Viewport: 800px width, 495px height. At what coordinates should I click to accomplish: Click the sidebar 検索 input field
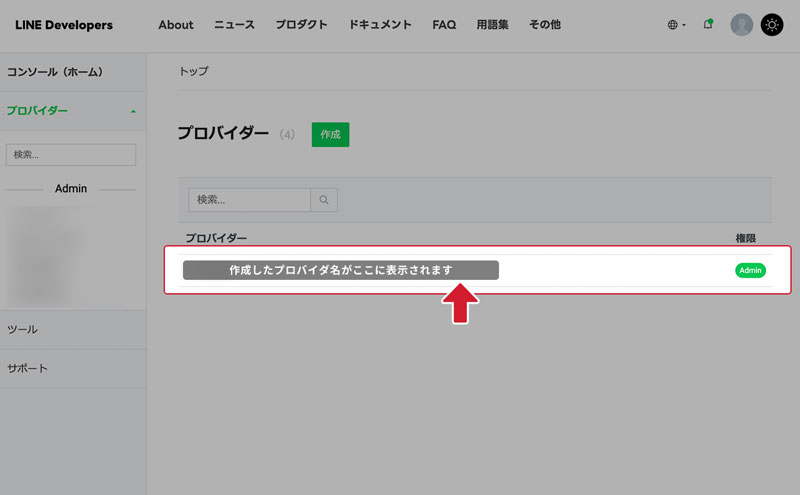pos(71,155)
